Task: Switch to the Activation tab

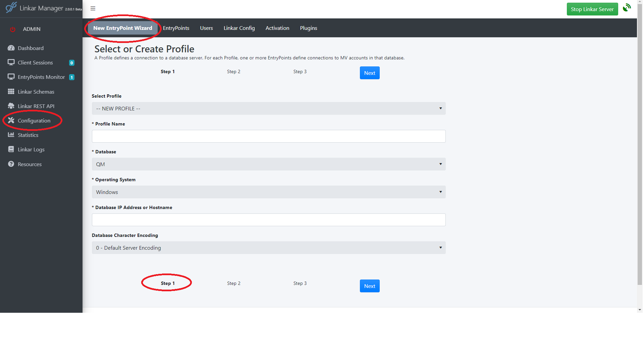Action: [277, 28]
